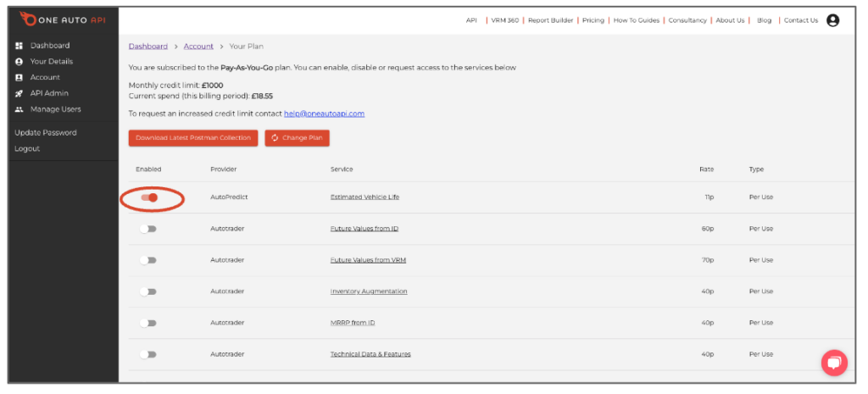
Task: Open VRM 360 in top navigation
Action: pyautogui.click(x=505, y=20)
